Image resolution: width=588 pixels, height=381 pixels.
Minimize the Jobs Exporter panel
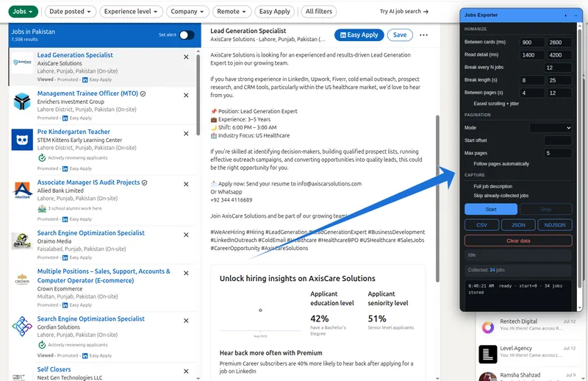coord(576,15)
